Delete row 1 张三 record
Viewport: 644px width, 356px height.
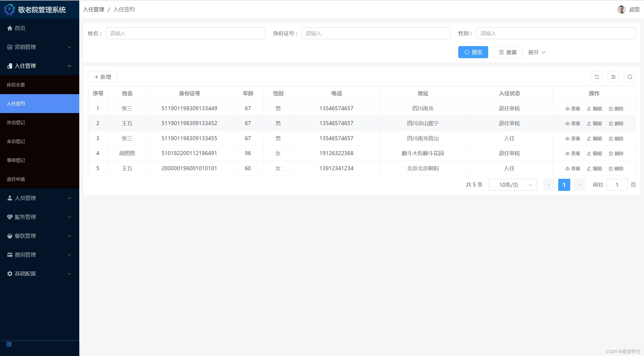pos(616,109)
